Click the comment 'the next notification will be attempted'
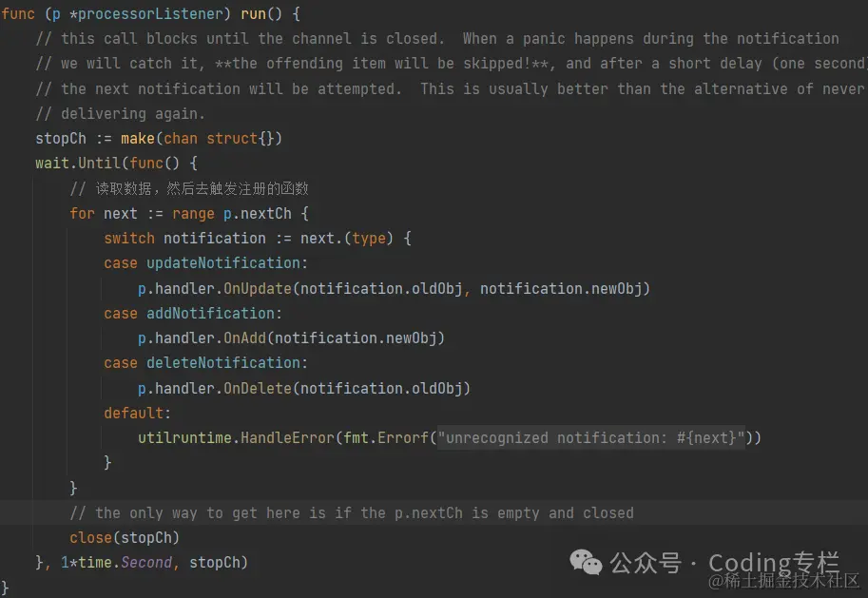 (451, 88)
